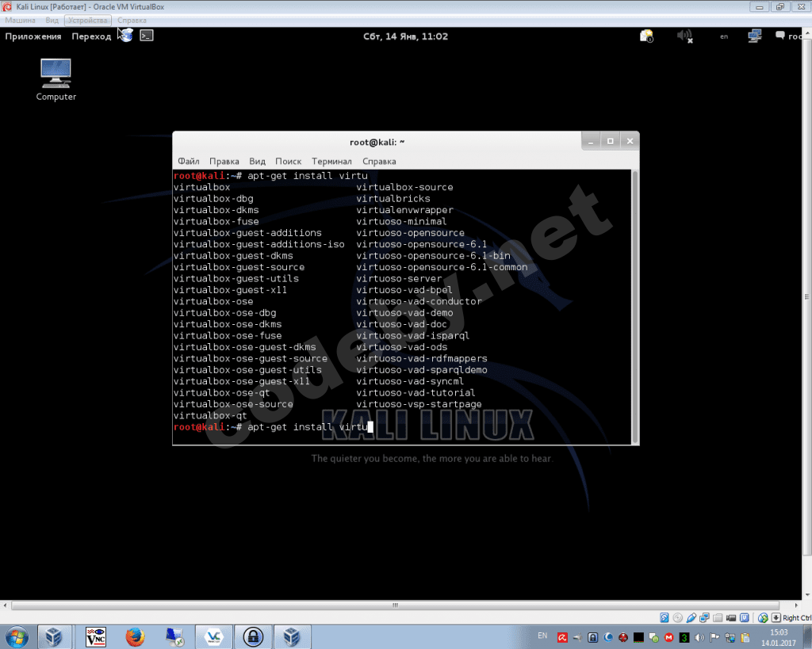
Task: Open the Машина menu in VirtualBox
Action: [x=20, y=20]
